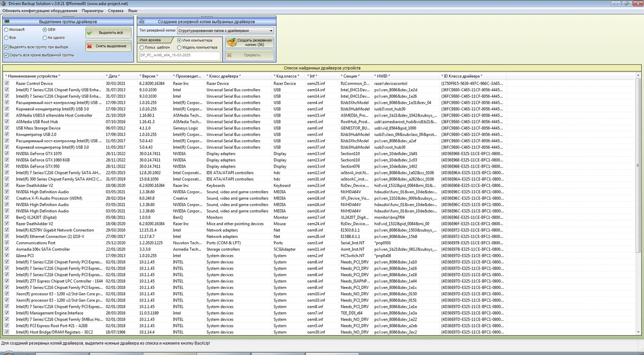Select 'Имя компьютера' radio button

point(179,40)
